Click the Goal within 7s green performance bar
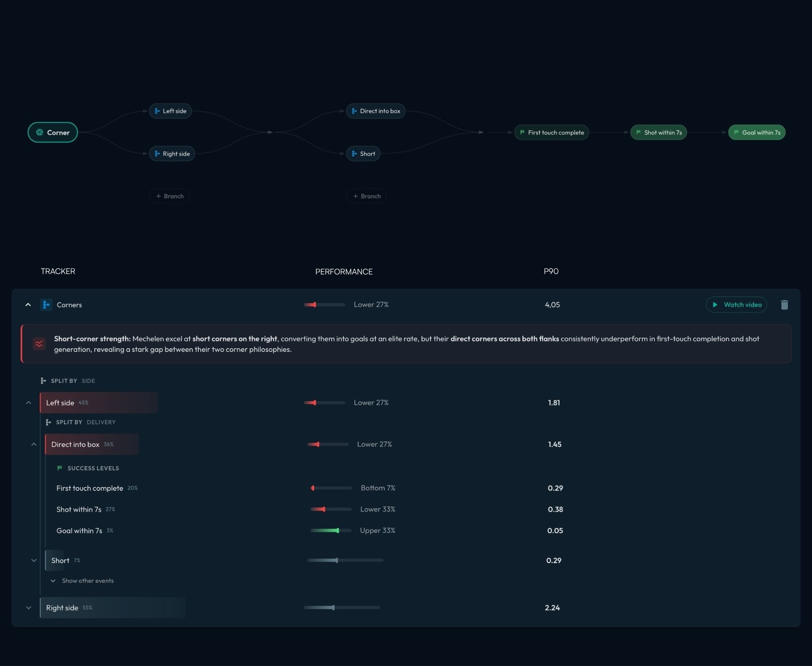Viewport: 812px width, 666px height. 331,530
